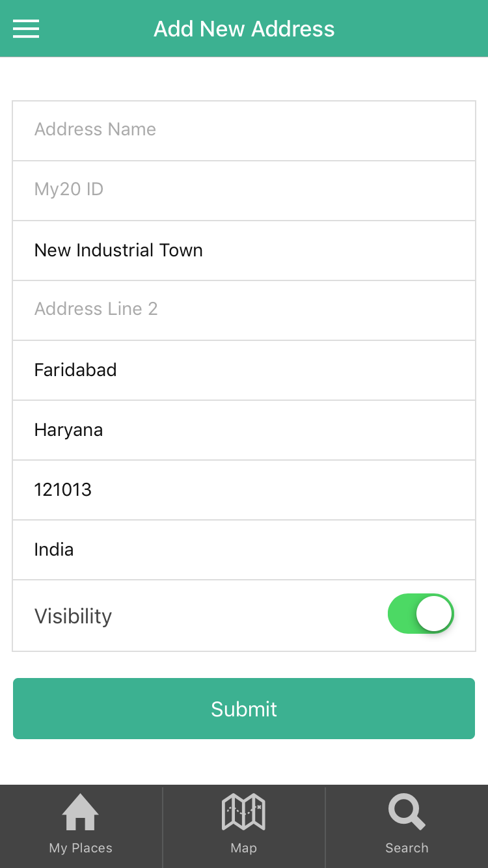Viewport: 488px width, 868px height.
Task: Switch to the My Places tab label
Action: [81, 848]
